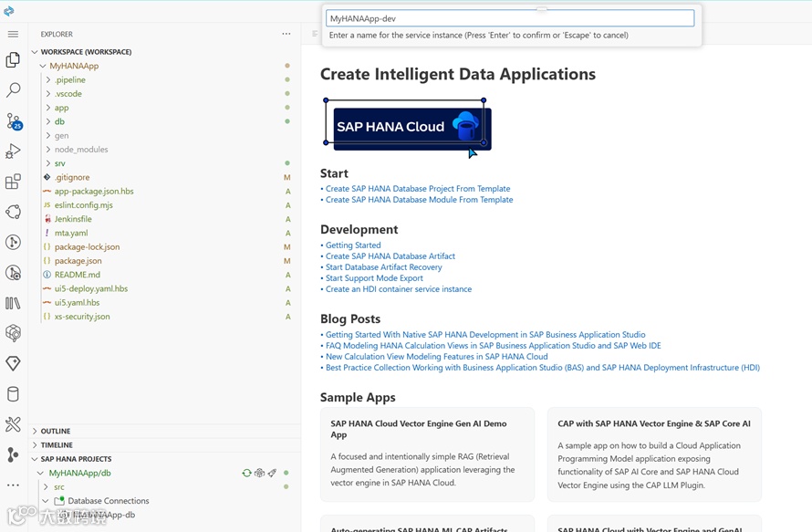
Task: Expand the app folder
Action: tap(48, 108)
